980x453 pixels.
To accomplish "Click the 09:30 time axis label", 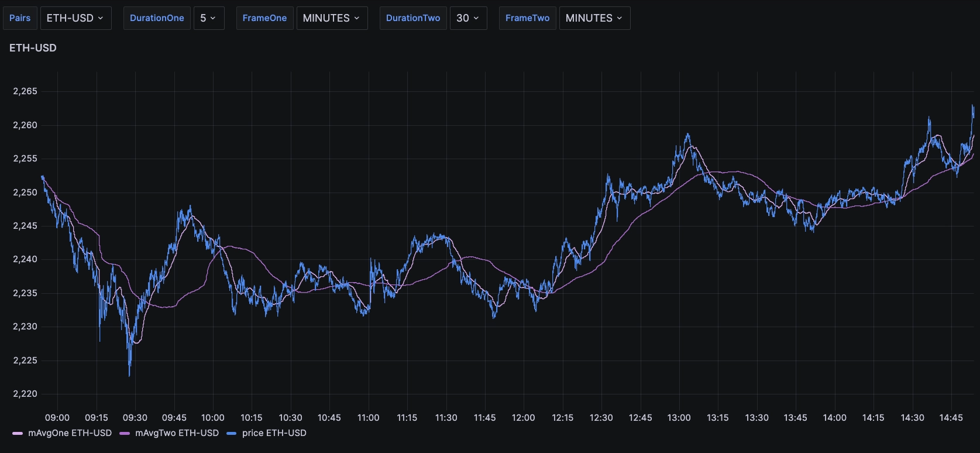I will (x=135, y=418).
